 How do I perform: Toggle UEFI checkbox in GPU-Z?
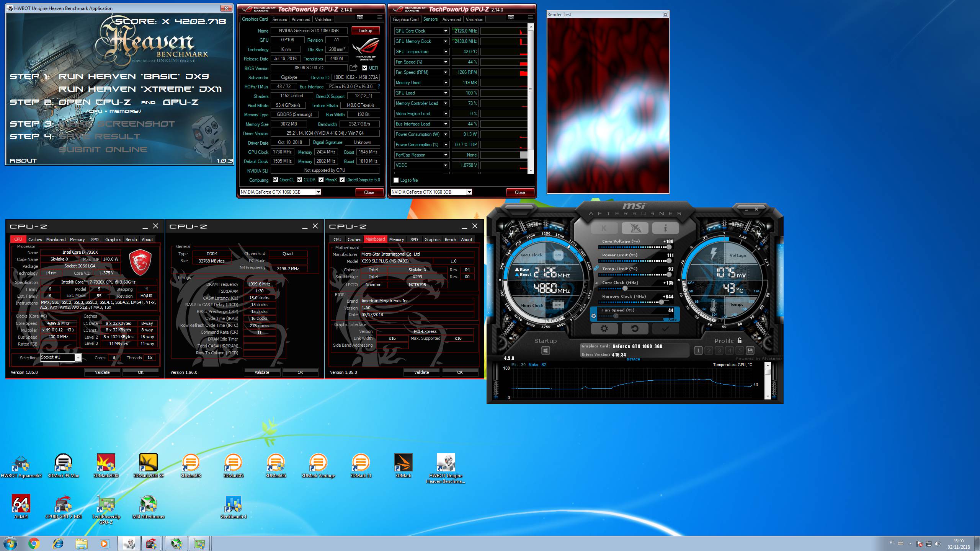[x=364, y=68]
